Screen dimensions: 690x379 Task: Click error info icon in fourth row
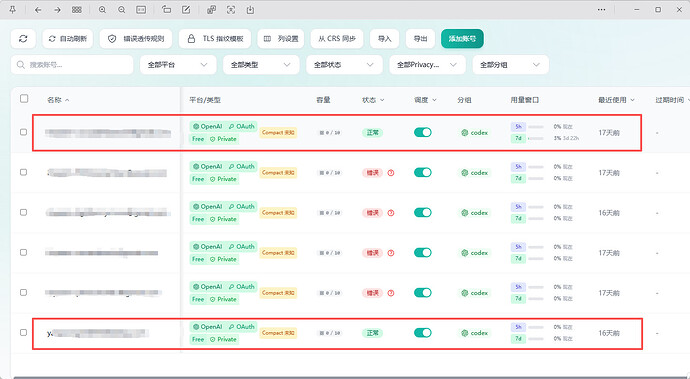pyautogui.click(x=391, y=253)
